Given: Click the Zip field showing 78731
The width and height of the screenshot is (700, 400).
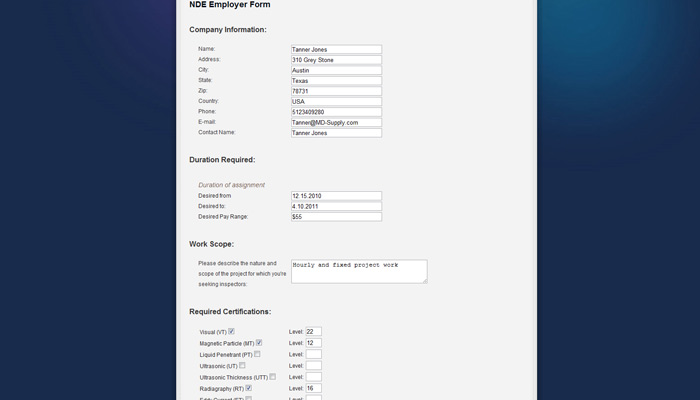Looking at the screenshot, I should click(x=336, y=91).
